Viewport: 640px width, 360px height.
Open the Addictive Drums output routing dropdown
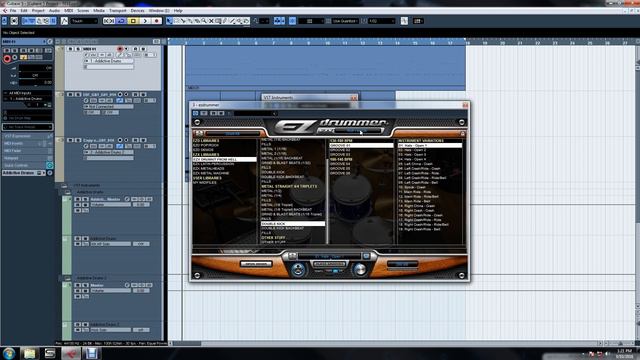point(27,99)
